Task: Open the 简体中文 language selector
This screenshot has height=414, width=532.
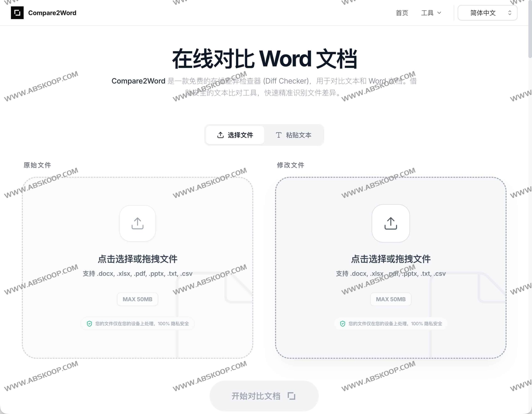Action: 487,13
